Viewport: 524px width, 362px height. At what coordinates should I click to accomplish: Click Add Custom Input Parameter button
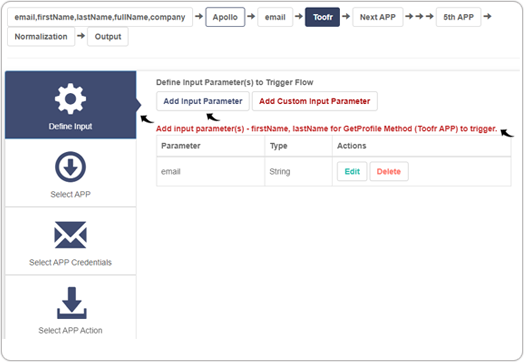pos(315,101)
